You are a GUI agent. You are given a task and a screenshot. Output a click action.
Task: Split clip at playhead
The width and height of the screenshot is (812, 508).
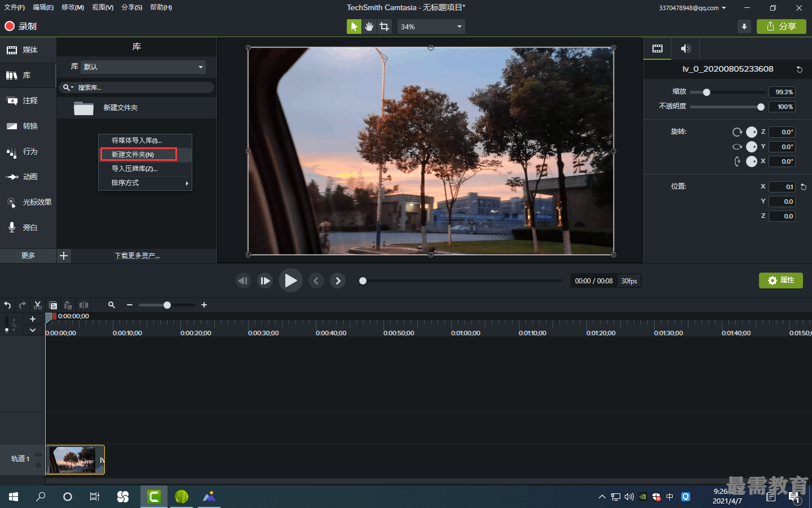pyautogui.click(x=83, y=305)
